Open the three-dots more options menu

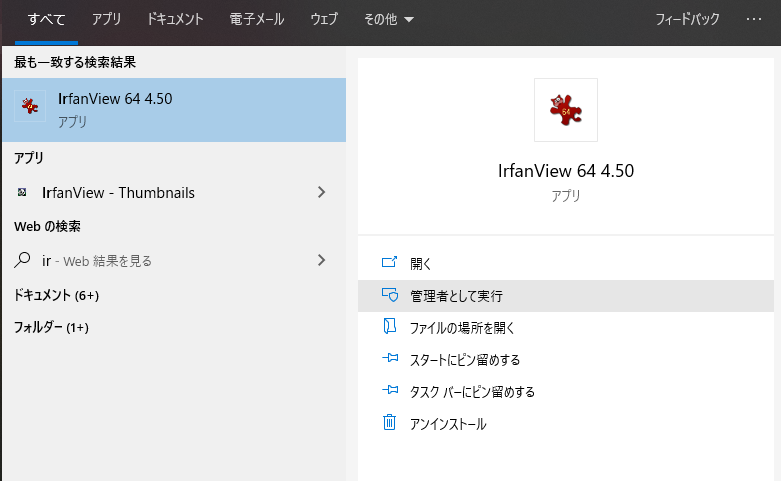tap(754, 19)
